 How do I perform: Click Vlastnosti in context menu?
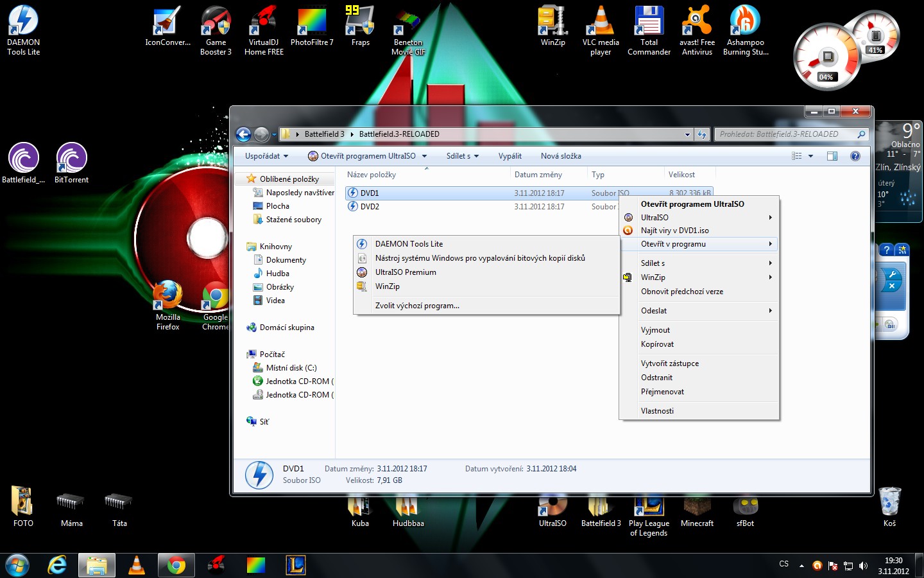pos(699,411)
